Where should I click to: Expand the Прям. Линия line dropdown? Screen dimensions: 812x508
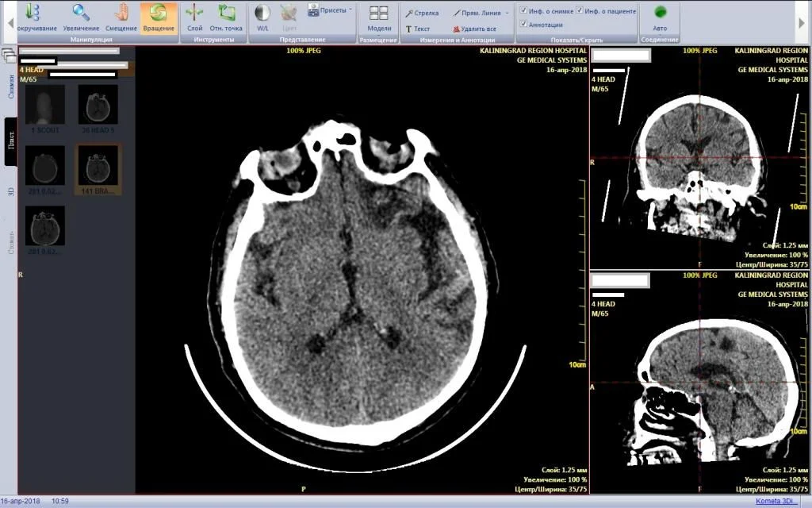coord(507,13)
